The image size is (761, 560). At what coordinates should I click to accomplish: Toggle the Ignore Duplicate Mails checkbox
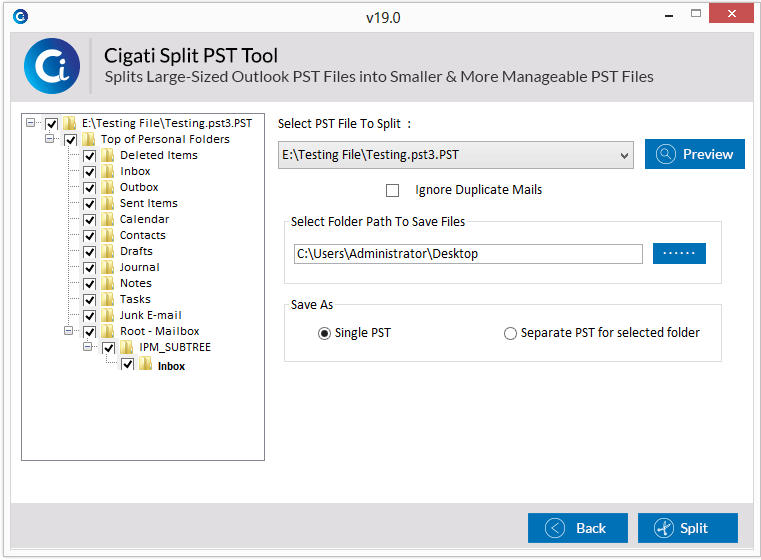[393, 190]
